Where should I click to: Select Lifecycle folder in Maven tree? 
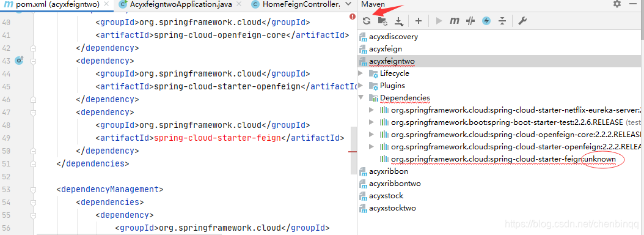click(394, 73)
